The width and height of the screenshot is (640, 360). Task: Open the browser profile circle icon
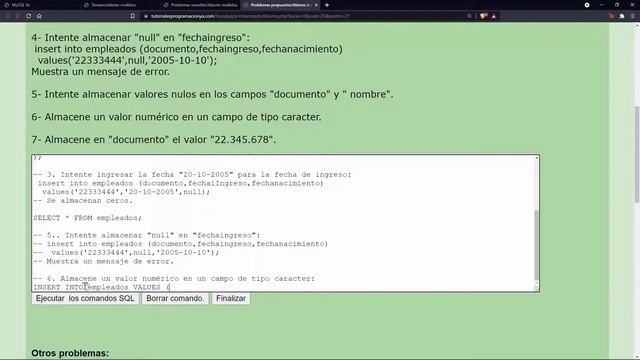tap(587, 5)
